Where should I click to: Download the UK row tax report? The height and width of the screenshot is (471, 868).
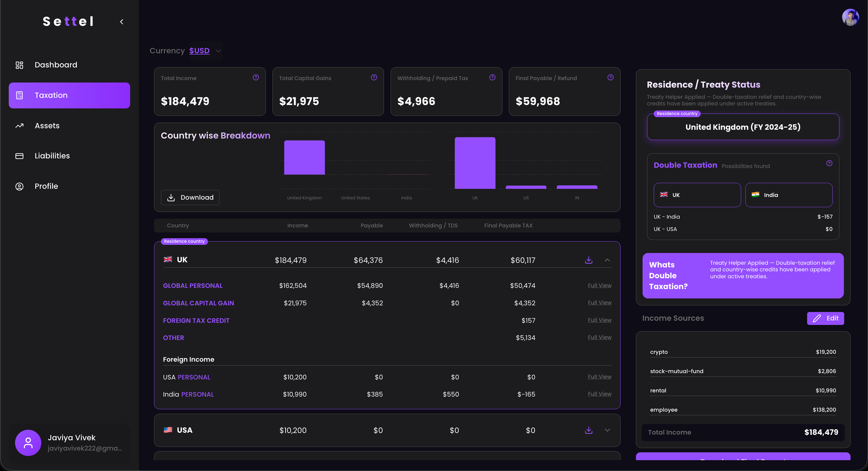pyautogui.click(x=588, y=260)
